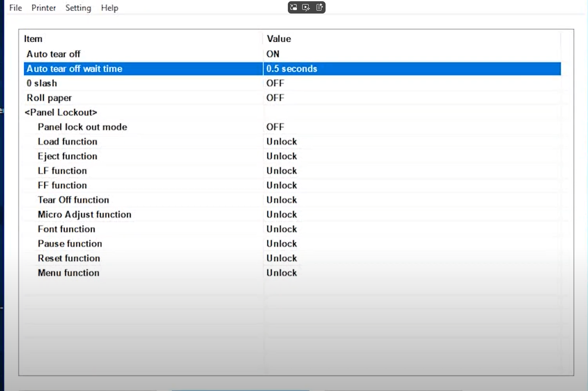588x391 pixels.
Task: Click the Item column header
Action: click(33, 39)
